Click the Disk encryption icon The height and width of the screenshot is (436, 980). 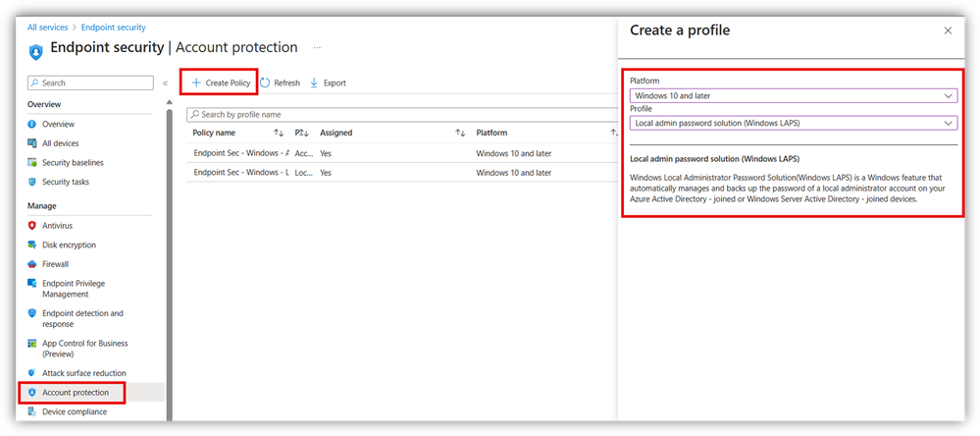32,245
